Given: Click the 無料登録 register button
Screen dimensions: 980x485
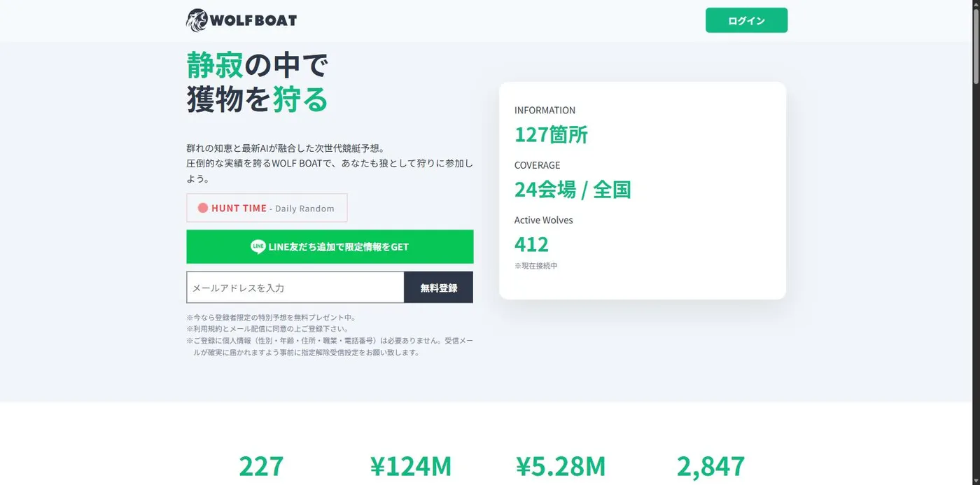Looking at the screenshot, I should (x=439, y=288).
